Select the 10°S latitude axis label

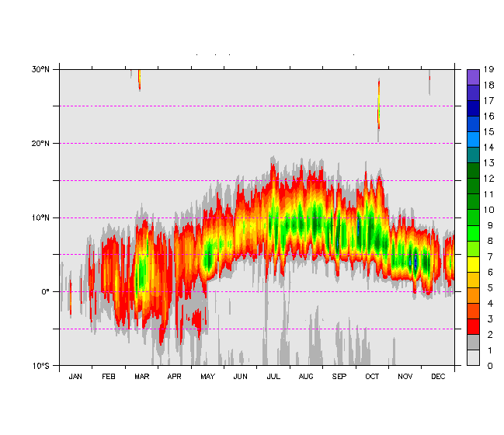point(40,366)
